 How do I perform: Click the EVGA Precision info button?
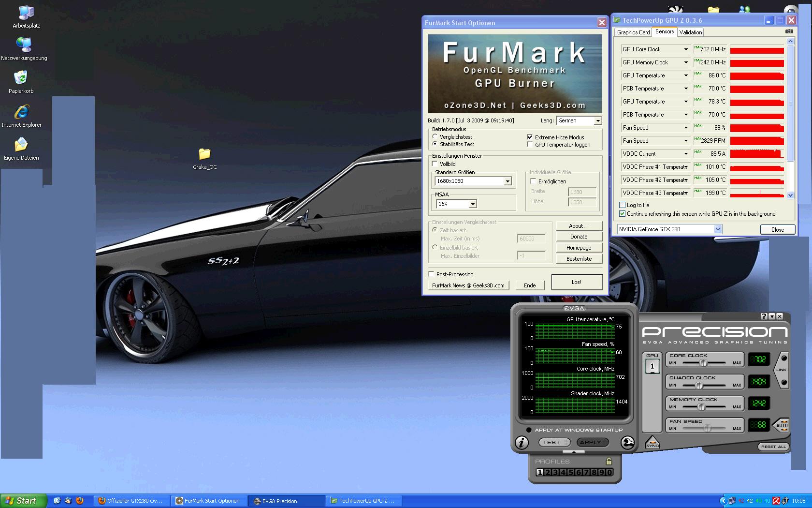click(522, 442)
